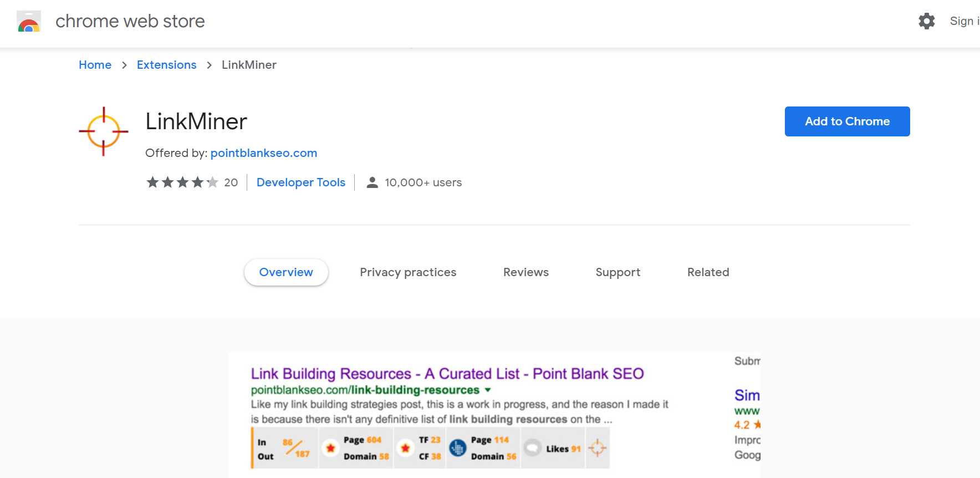Click the blue globe Page 114 icon

click(x=457, y=448)
